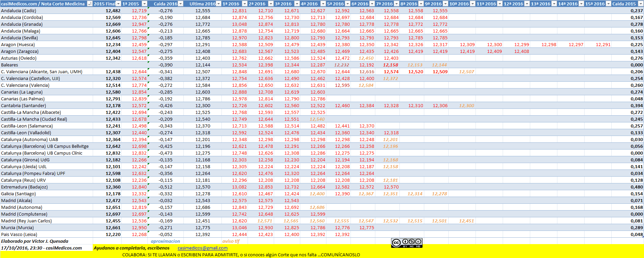The height and width of the screenshot is (258, 644).
Task: Open the Ultima 2016 column filter dropdown
Action: point(219,4)
